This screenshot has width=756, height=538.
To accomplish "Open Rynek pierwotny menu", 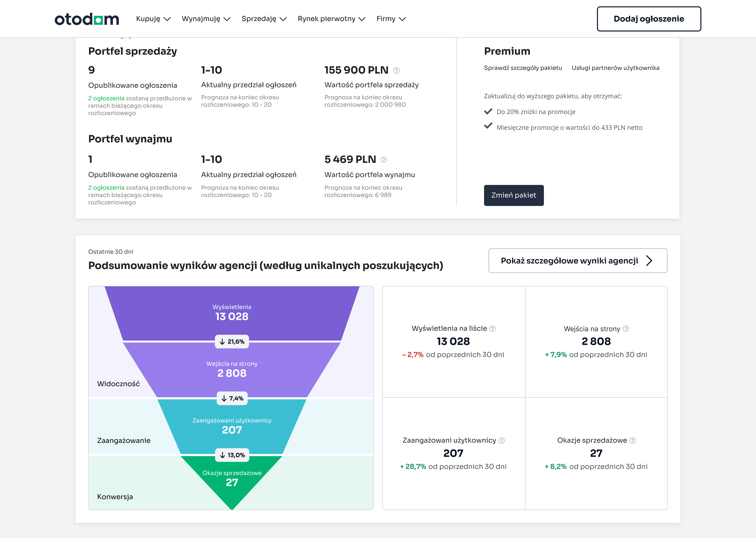I will pyautogui.click(x=331, y=19).
